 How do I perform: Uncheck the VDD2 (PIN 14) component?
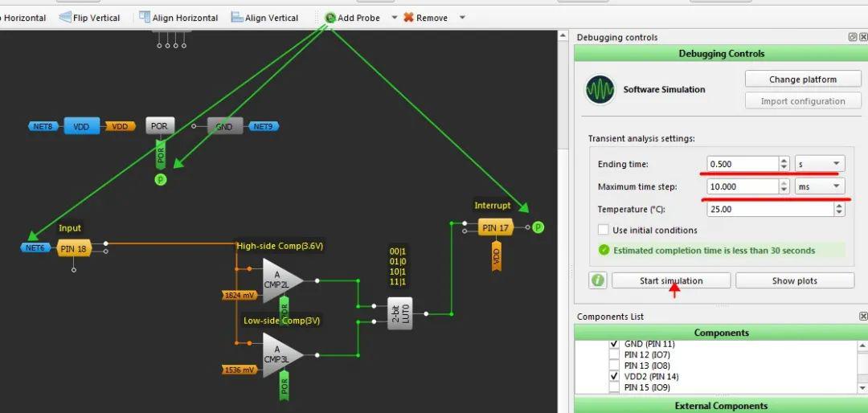tap(614, 377)
